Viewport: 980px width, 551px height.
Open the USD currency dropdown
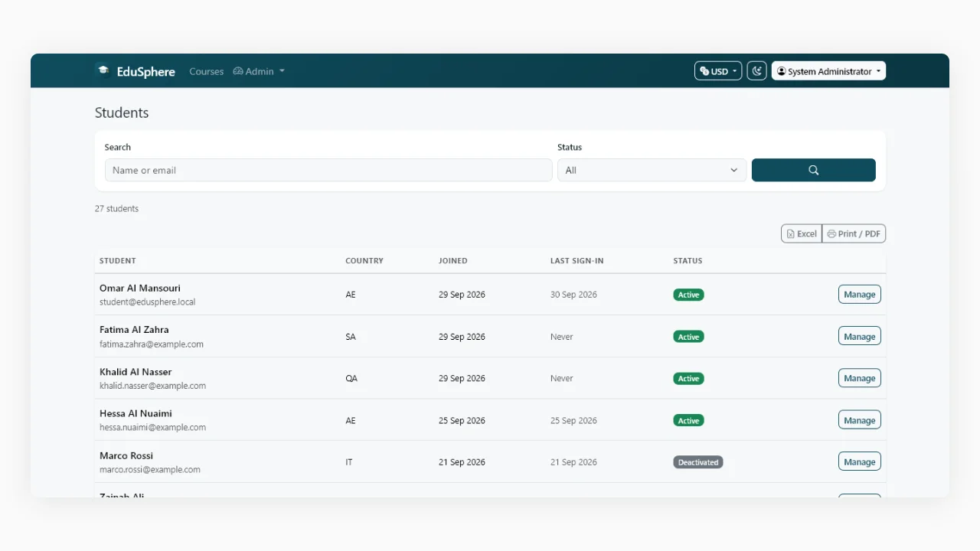[718, 71]
